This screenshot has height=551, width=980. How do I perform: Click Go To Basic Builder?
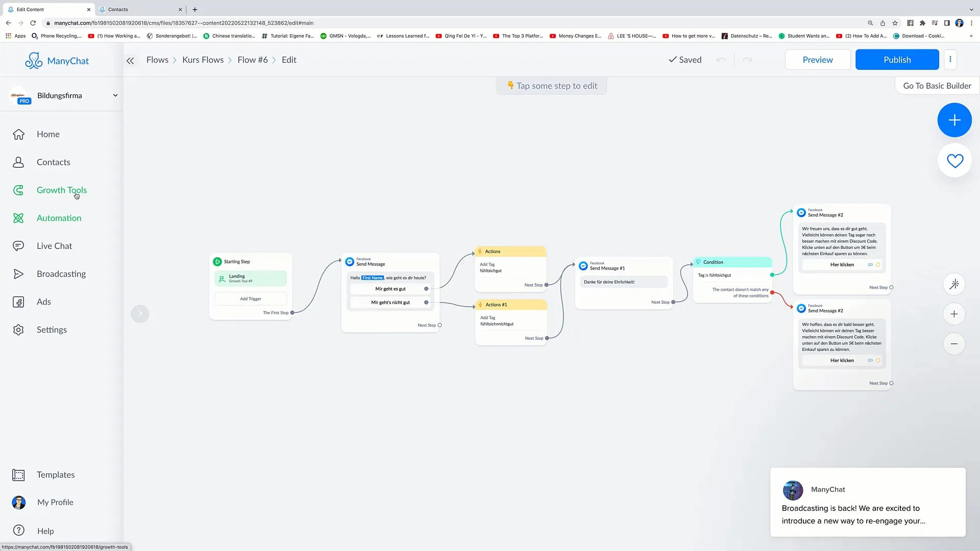point(937,86)
